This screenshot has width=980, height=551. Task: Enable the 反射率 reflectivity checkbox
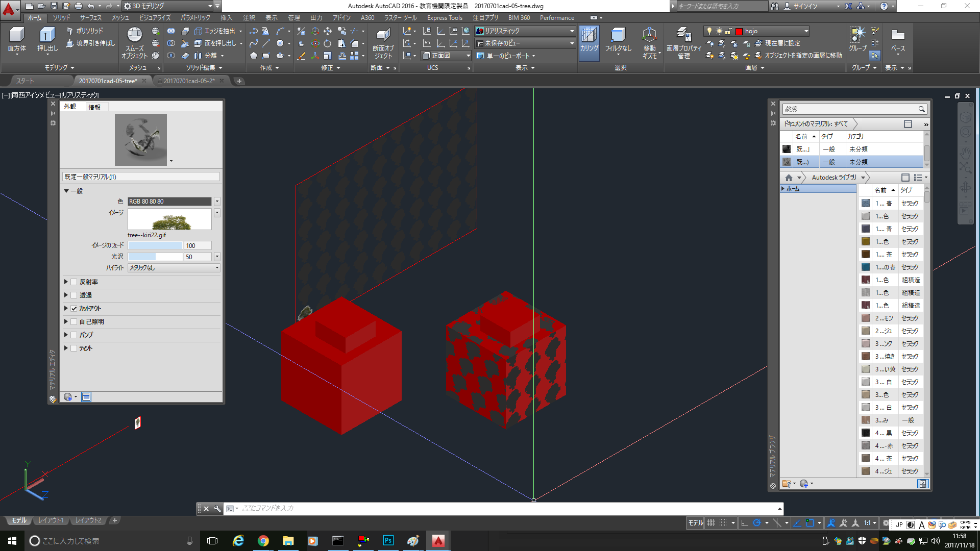coord(74,282)
